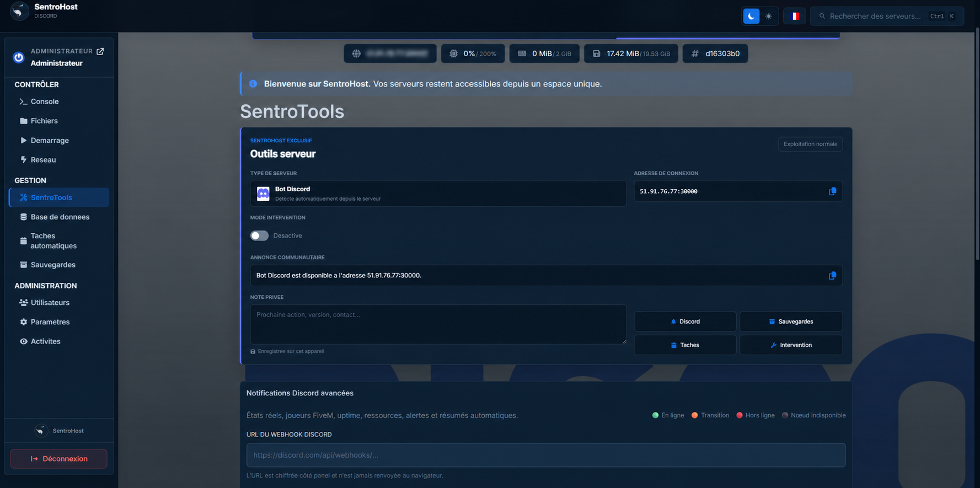Click the Déconnexion button
This screenshot has height=488, width=980.
pos(59,459)
